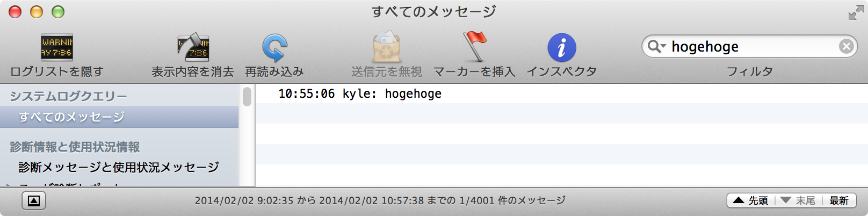The width and height of the screenshot is (868, 216).
Task: Open 診断メッセージと使用状況メッセージ in the sidebar
Action: (x=119, y=167)
